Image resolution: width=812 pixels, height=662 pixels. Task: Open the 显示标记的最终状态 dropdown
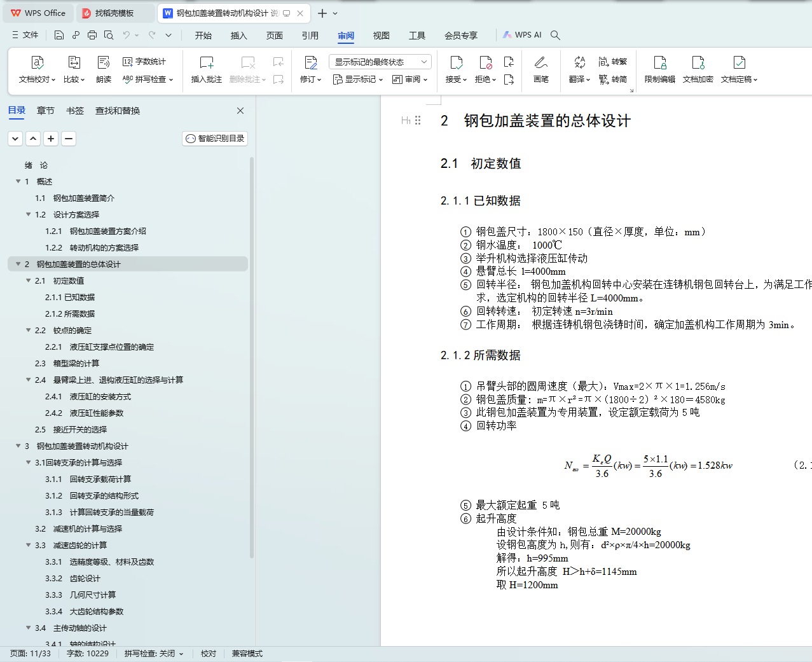(380, 62)
